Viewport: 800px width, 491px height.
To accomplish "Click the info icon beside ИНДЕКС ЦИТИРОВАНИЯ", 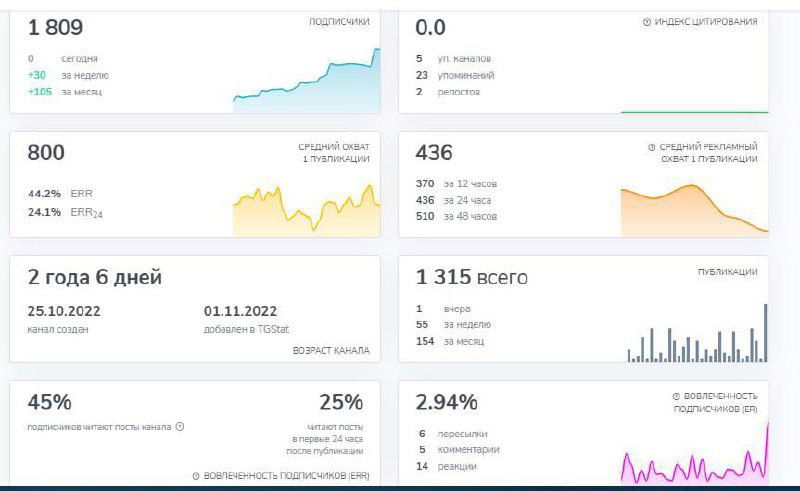I will 646,21.
